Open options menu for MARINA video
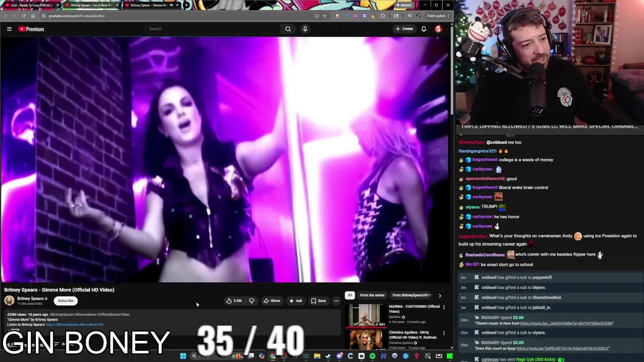Image resolution: width=644 pixels, height=362 pixels. (444, 307)
